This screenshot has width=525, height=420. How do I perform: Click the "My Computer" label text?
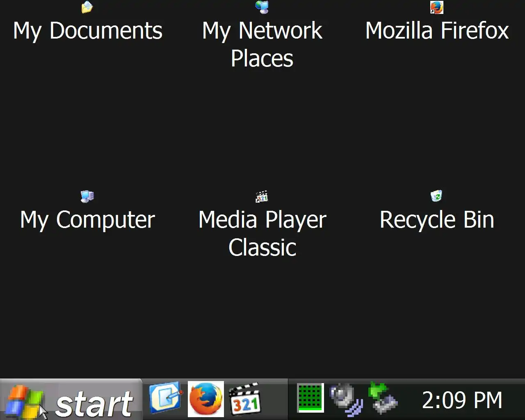click(87, 220)
